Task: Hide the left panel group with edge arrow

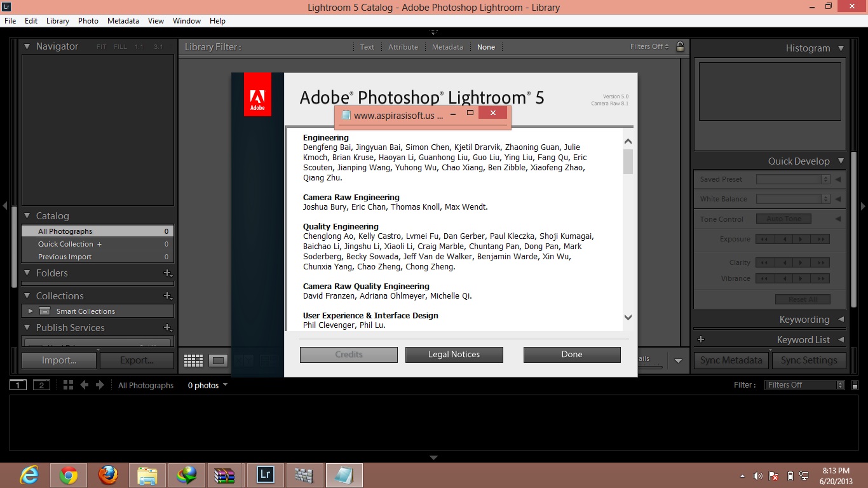Action: pyautogui.click(x=5, y=206)
